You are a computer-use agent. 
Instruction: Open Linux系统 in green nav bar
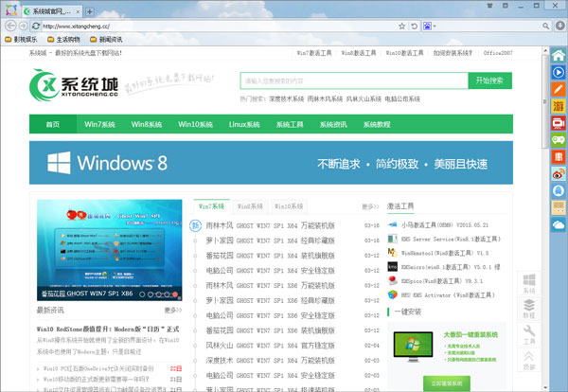[x=244, y=124]
